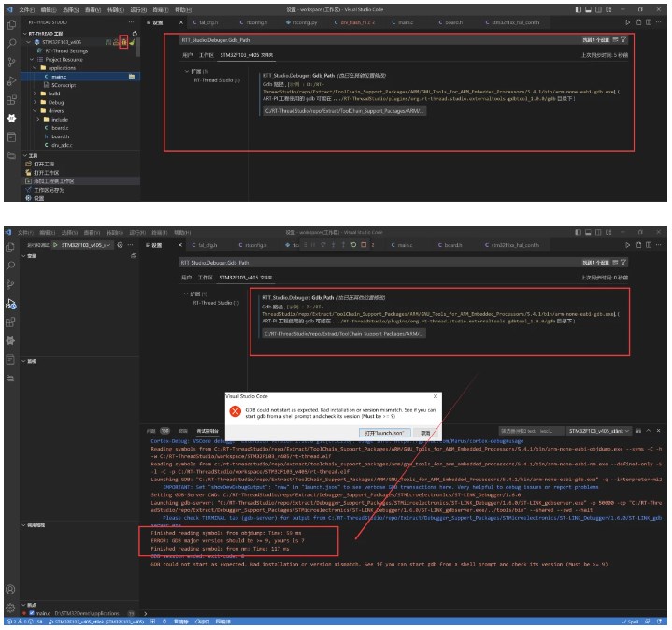The image size is (672, 630).
Task: Click the debug console filter field
Action: click(531, 431)
